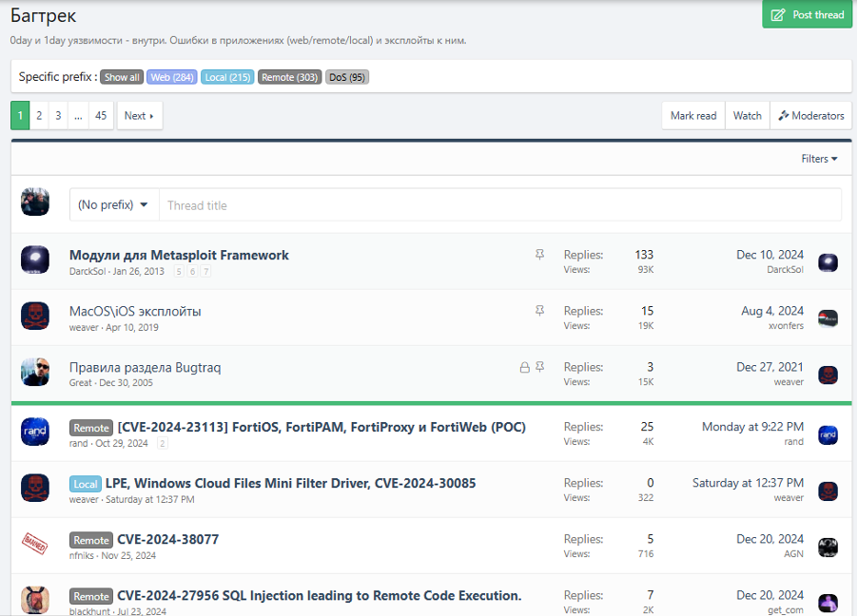Open DarckSol's avatar beside Metasploit thread
The image size is (858, 616).
click(35, 260)
